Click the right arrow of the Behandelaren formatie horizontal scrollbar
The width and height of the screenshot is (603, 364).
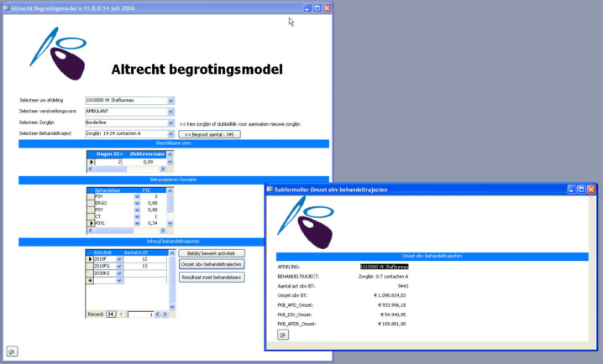coord(163,231)
